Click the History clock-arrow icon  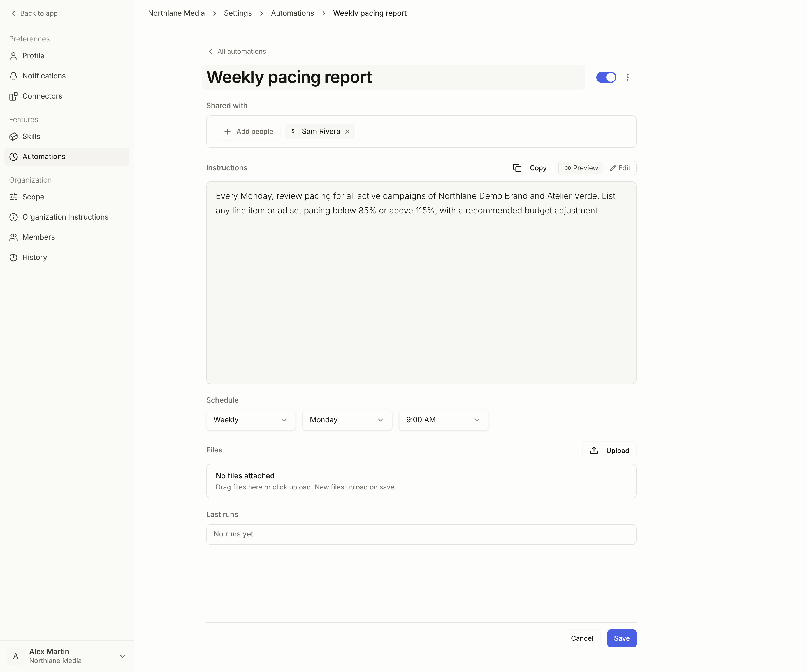coord(13,258)
